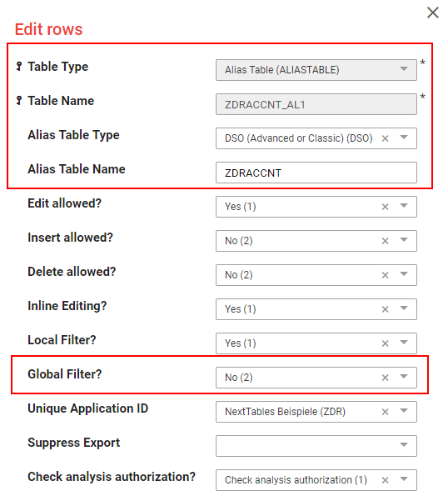Expand the Alias Table Type dropdown arrow
Viewport: 448px width, 501px height.
(x=404, y=138)
